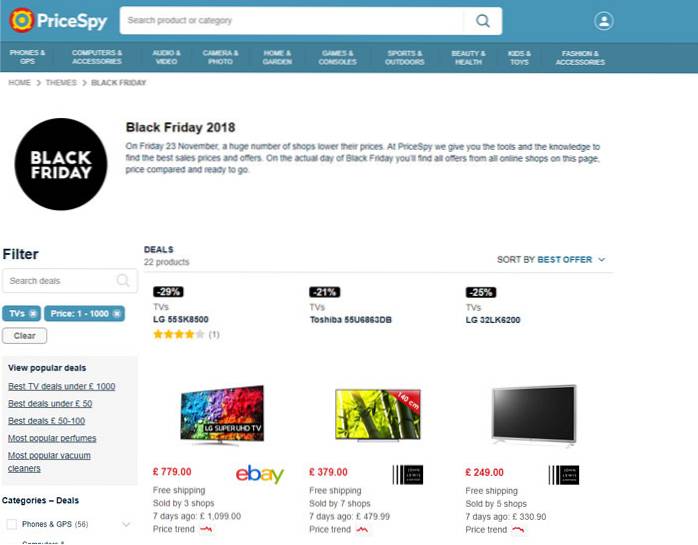
Task: Expand the Phones & GPS category chevron
Action: click(126, 525)
